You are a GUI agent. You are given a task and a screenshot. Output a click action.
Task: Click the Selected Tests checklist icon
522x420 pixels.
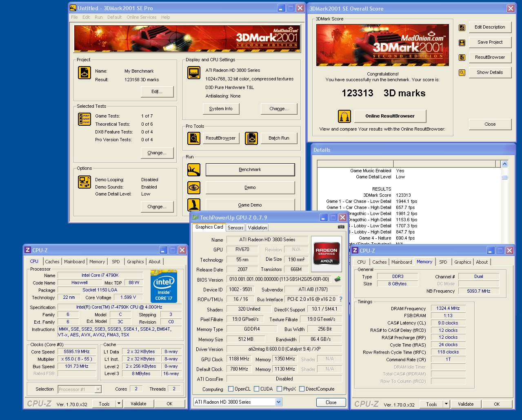(x=84, y=119)
